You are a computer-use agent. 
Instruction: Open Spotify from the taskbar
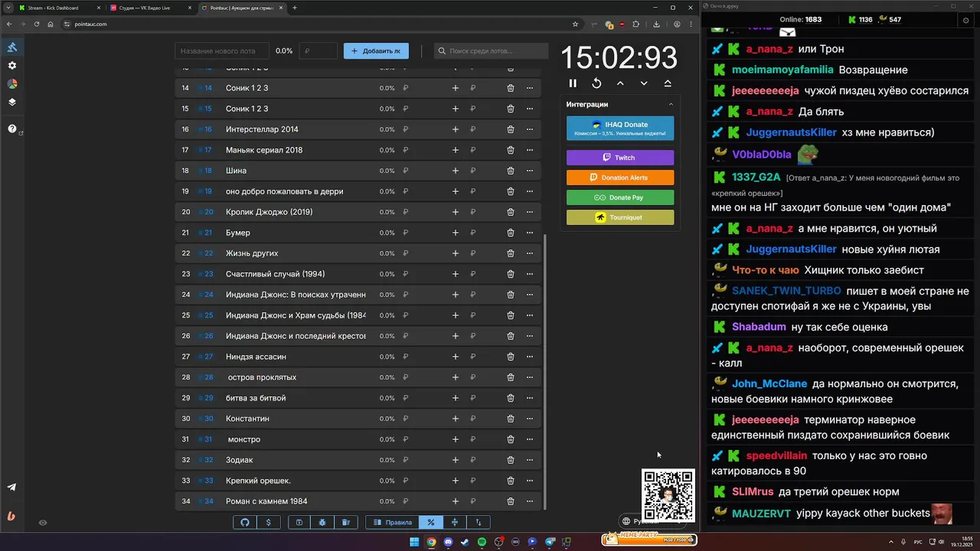pos(482,542)
